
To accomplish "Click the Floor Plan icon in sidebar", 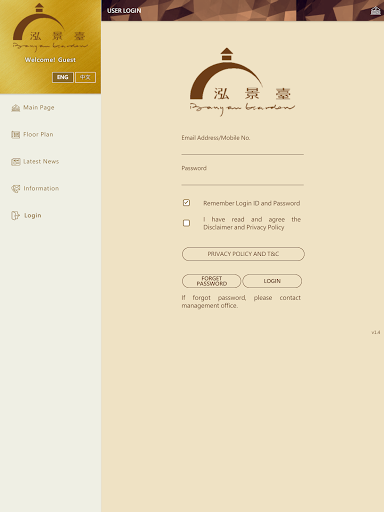I will point(16,135).
